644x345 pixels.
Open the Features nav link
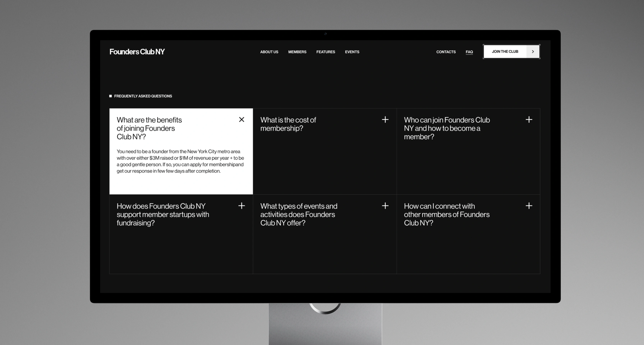click(x=325, y=52)
